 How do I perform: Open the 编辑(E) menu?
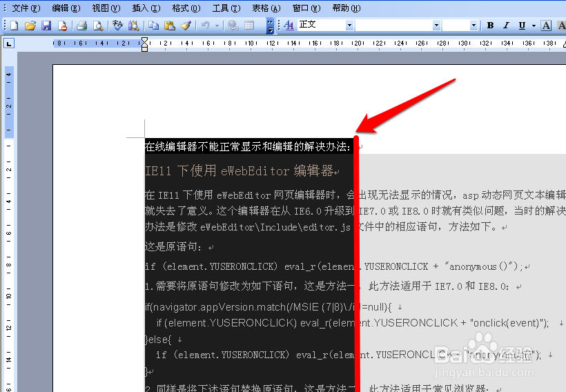pos(66,8)
